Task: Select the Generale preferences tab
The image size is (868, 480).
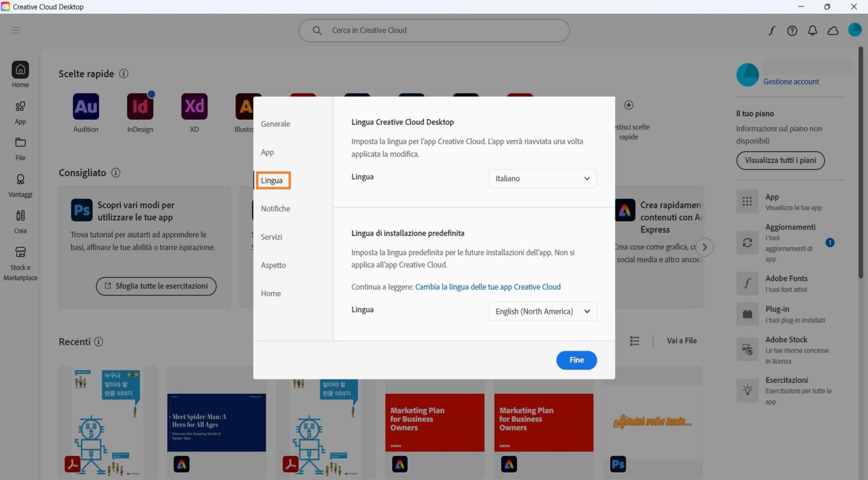Action: click(275, 124)
